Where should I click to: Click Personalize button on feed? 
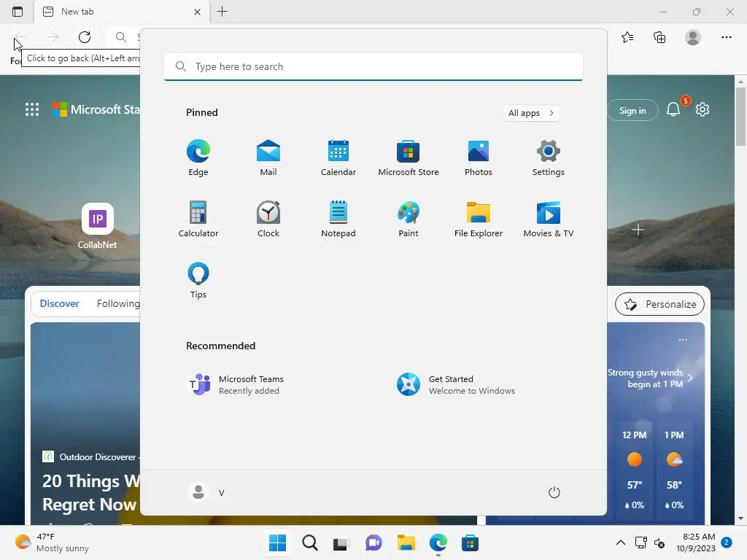659,304
